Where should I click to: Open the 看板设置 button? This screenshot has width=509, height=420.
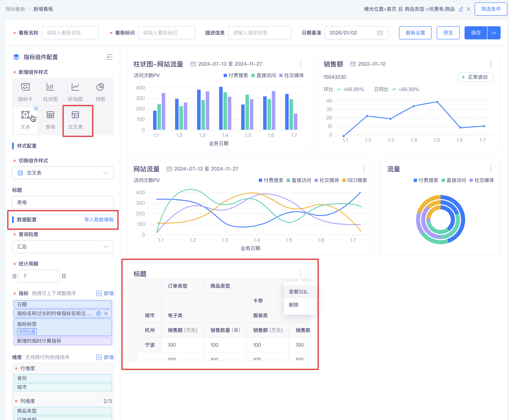coord(415,33)
